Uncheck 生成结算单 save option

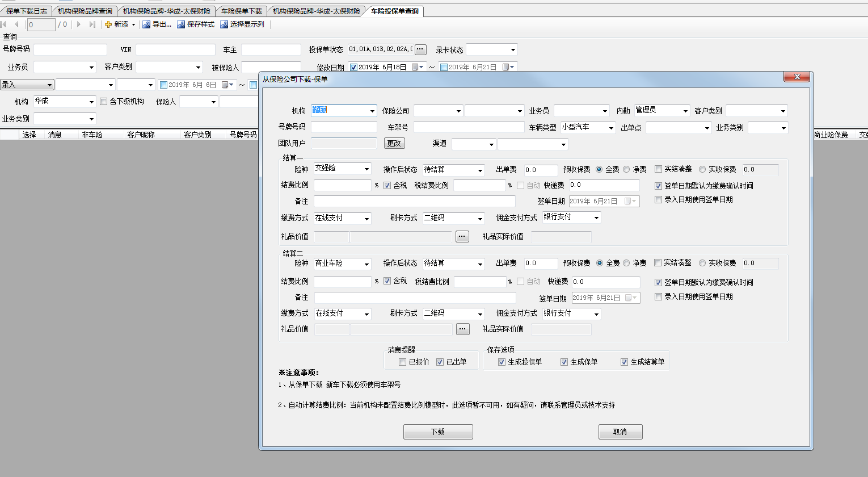[624, 362]
